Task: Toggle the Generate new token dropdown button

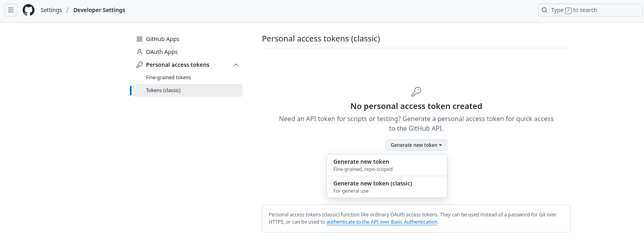Action: [416, 145]
